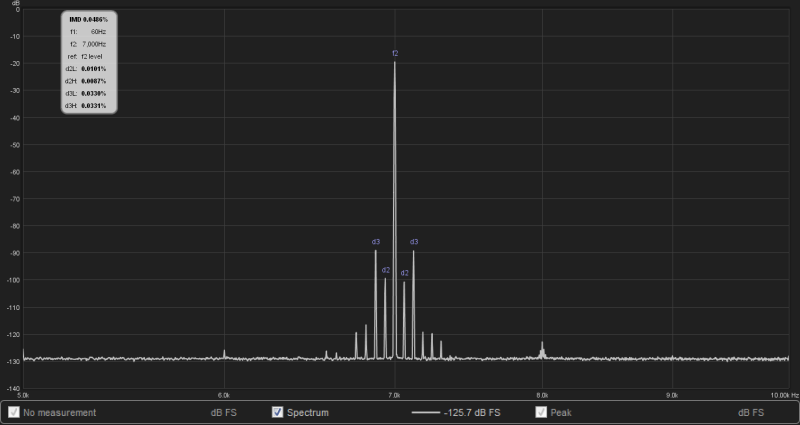Screen dimensions: 800x425
Task: Click the f2 peak marker label
Action: click(x=395, y=53)
